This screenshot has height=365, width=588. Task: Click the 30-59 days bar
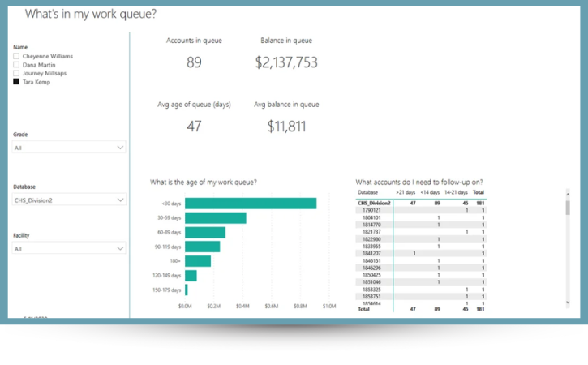pyautogui.click(x=215, y=218)
